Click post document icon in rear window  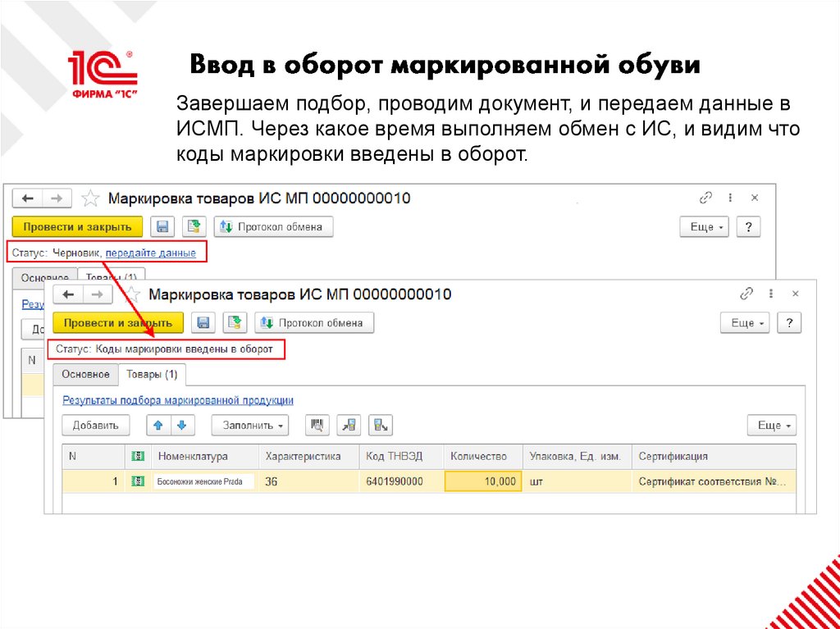(194, 226)
